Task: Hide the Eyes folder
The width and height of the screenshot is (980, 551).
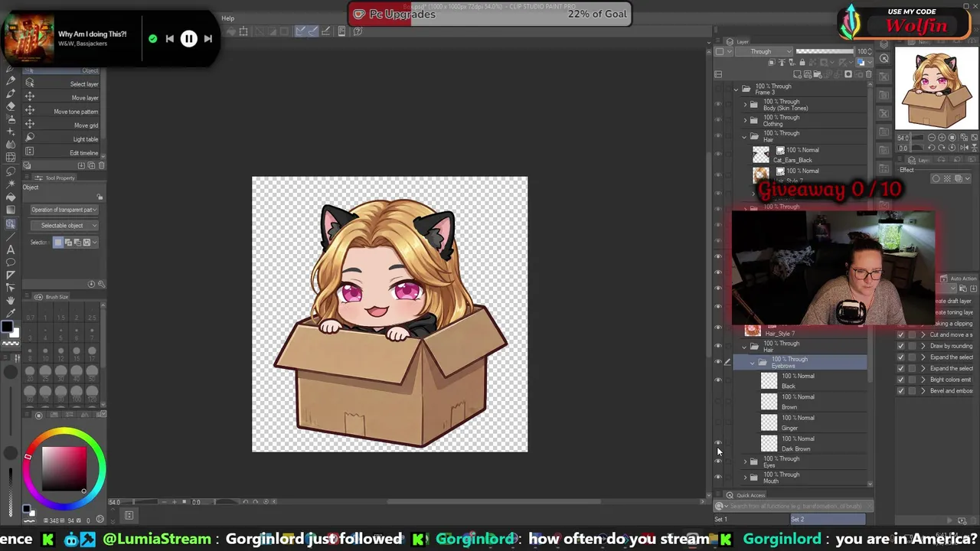Action: [718, 461]
